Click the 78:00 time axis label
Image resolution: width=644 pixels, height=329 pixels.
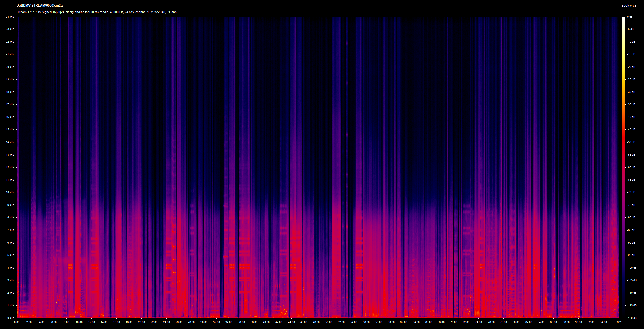point(504,322)
